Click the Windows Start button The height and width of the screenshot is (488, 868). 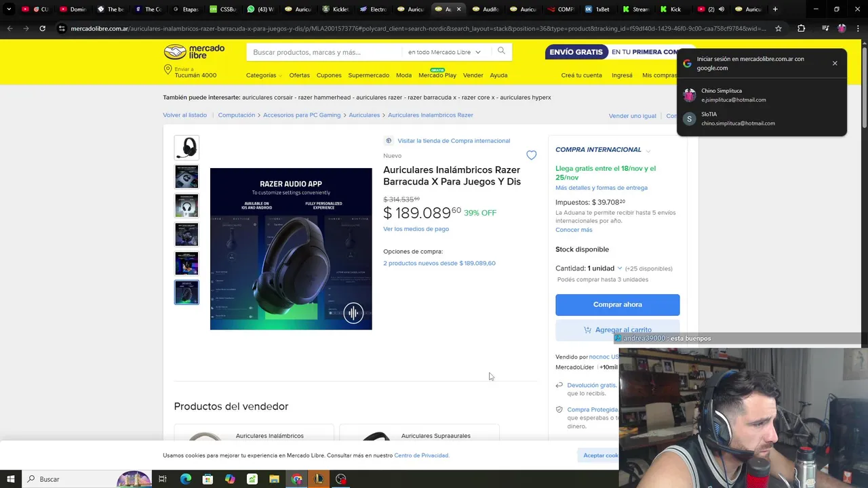click(x=11, y=479)
